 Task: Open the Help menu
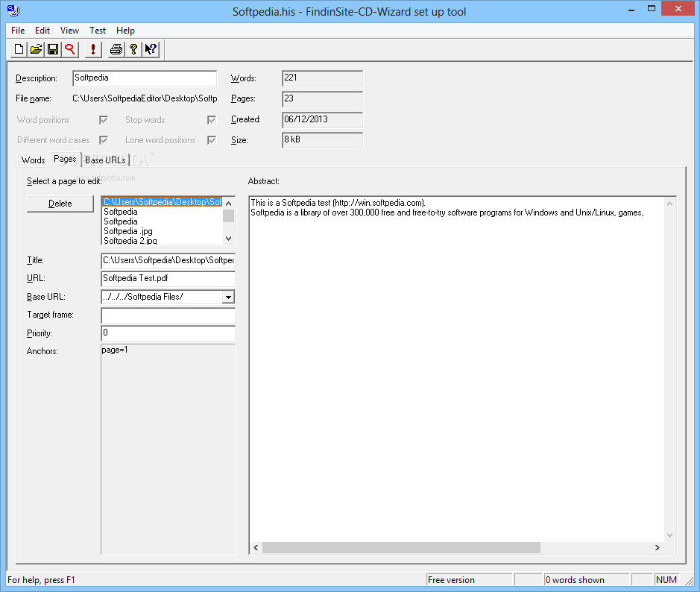point(125,31)
